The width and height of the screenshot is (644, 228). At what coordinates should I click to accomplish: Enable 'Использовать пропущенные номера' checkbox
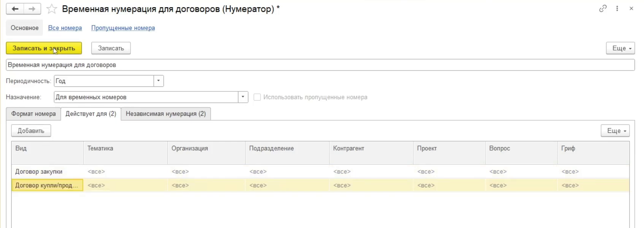[x=257, y=97]
